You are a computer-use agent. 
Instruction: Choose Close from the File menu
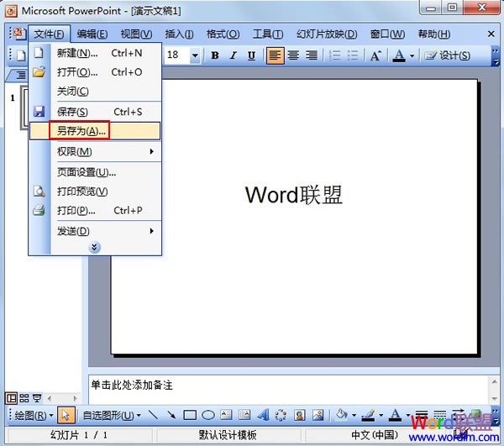[x=95, y=92]
